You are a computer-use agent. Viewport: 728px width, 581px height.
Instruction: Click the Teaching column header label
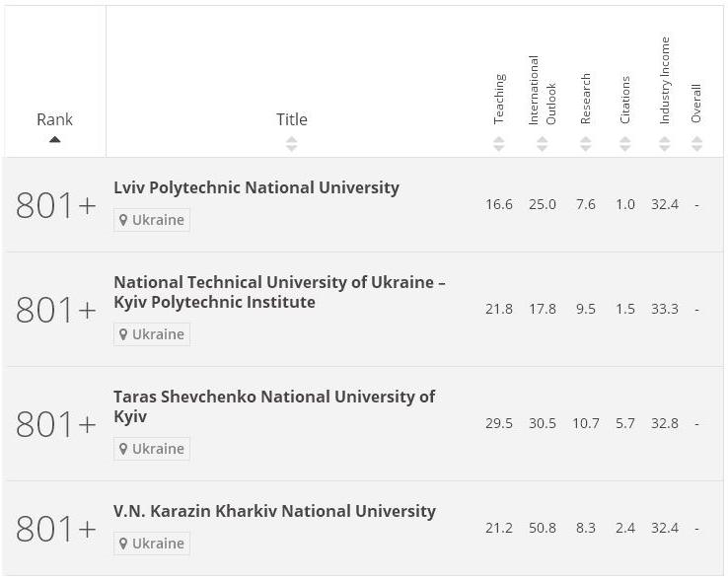(x=499, y=99)
